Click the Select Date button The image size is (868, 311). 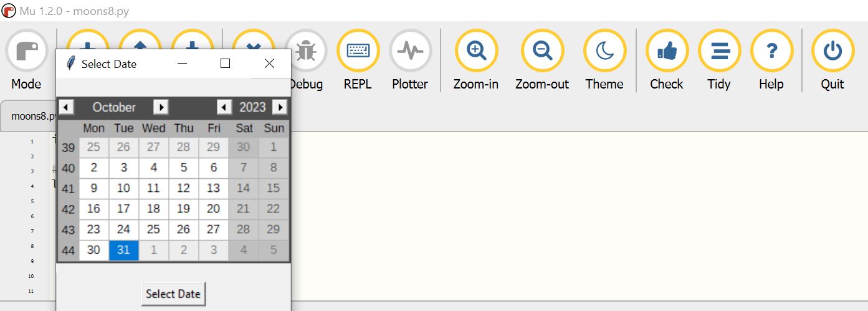[173, 294]
